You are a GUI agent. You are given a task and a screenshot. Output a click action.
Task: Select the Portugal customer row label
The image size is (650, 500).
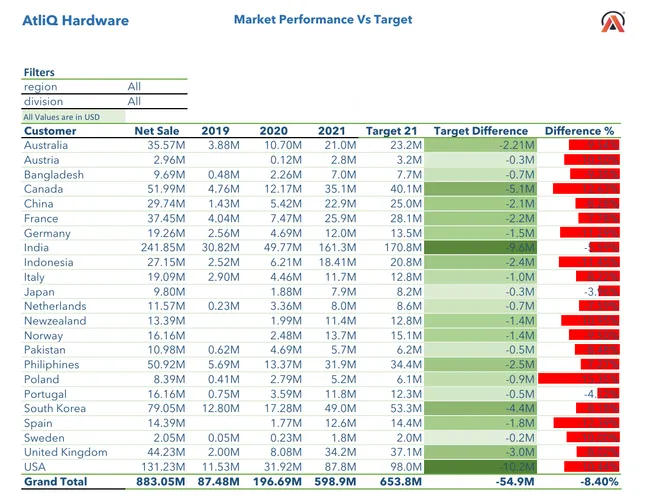coord(45,394)
